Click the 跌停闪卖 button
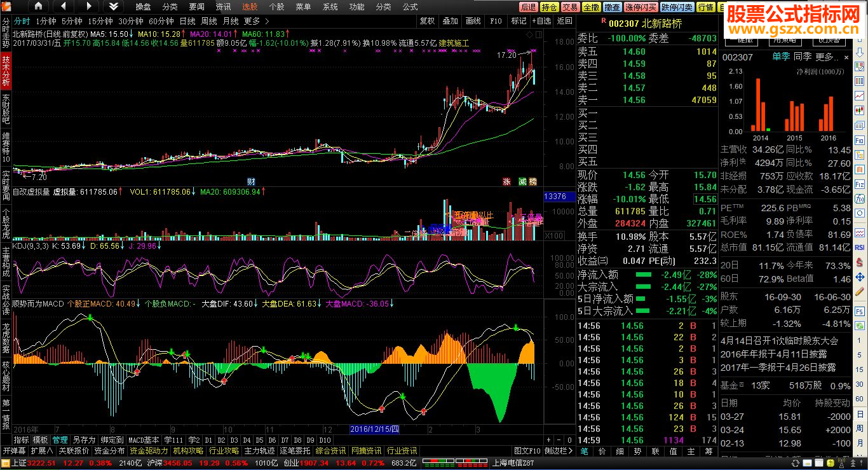The height and width of the screenshot is (470, 868). (677, 7)
